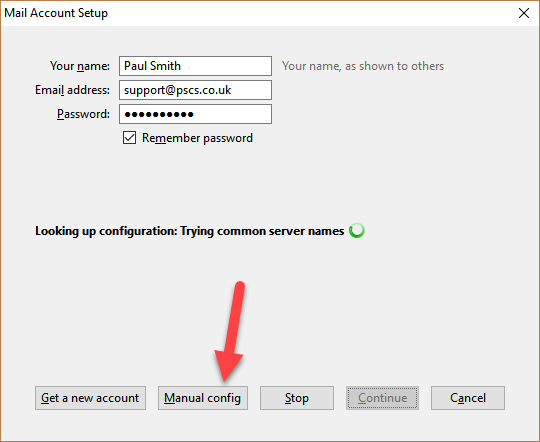Click the 'Your name, as shown to others' hint

tap(363, 66)
